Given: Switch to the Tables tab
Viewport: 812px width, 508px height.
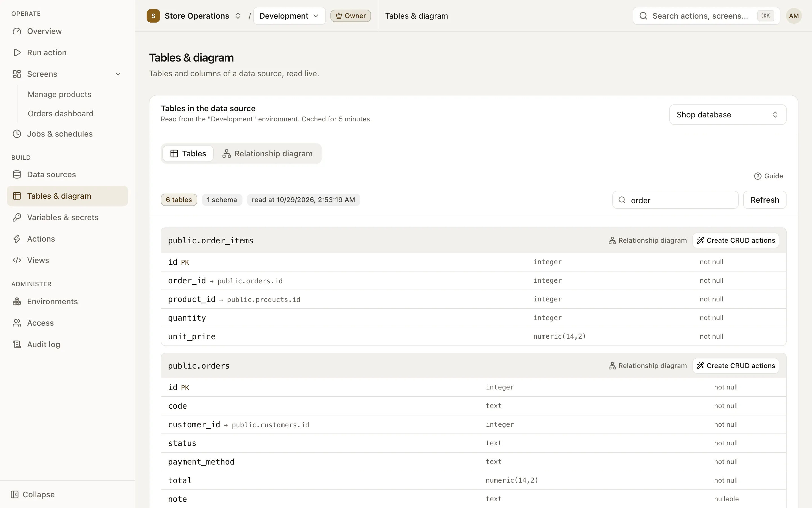Looking at the screenshot, I should coord(188,154).
